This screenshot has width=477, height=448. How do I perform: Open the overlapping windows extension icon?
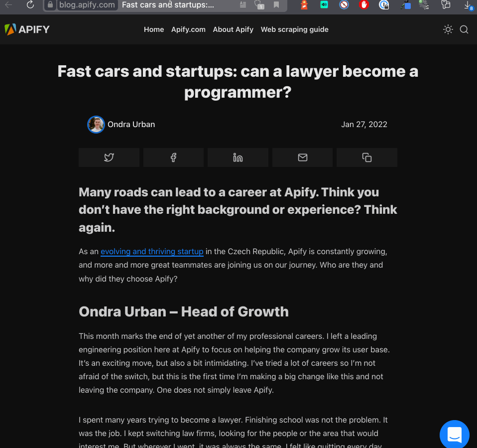pyautogui.click(x=446, y=5)
